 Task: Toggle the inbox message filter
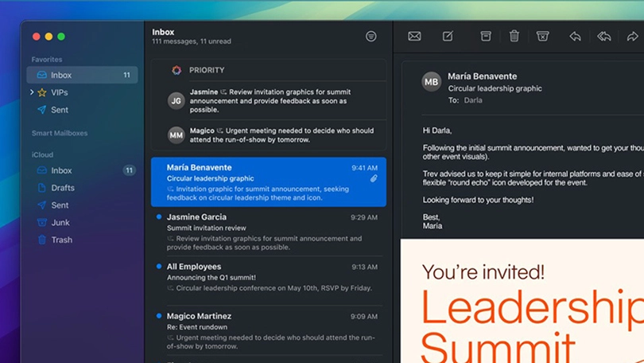370,37
